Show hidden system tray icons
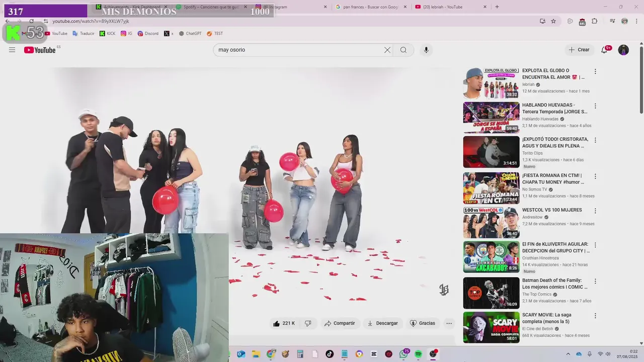This screenshot has width=644, height=362. click(568, 354)
